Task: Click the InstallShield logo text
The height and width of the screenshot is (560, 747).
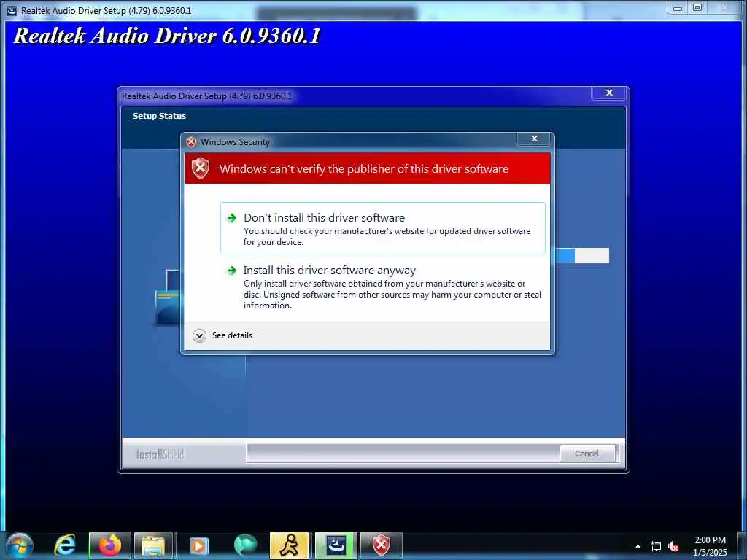Action: pos(160,454)
